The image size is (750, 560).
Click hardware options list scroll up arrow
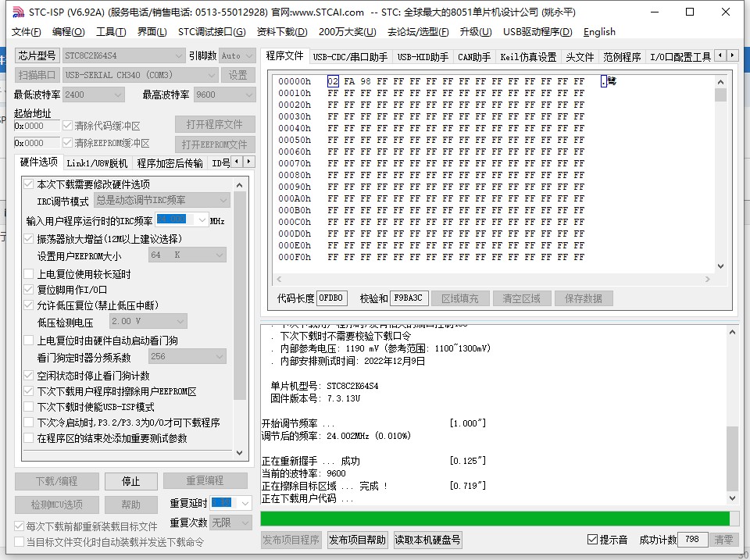pyautogui.click(x=240, y=185)
